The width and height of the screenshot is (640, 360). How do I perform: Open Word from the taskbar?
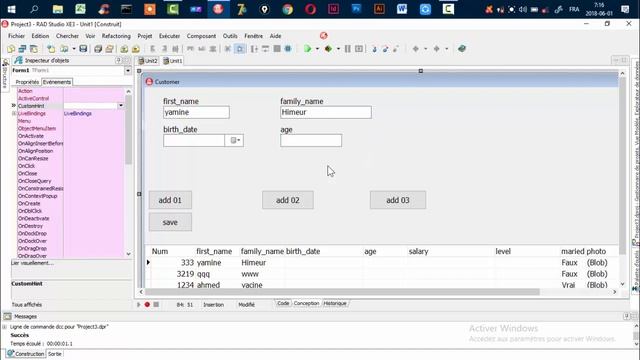coord(402,9)
